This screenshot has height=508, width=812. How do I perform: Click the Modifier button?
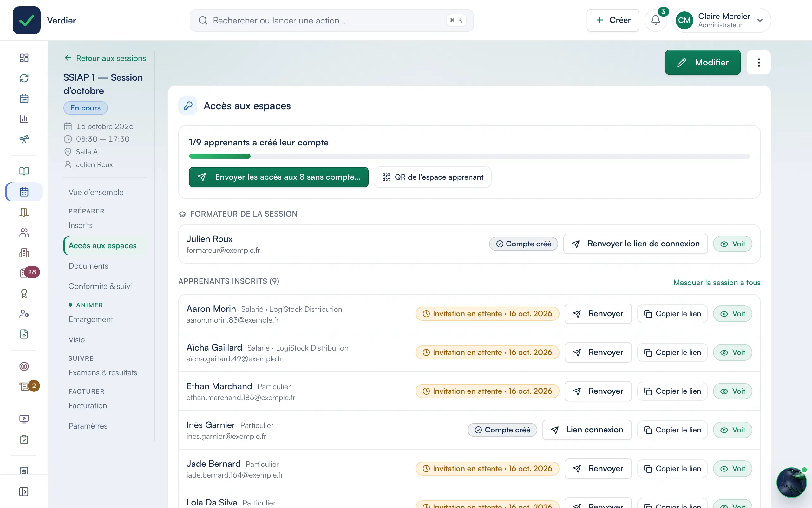(703, 63)
